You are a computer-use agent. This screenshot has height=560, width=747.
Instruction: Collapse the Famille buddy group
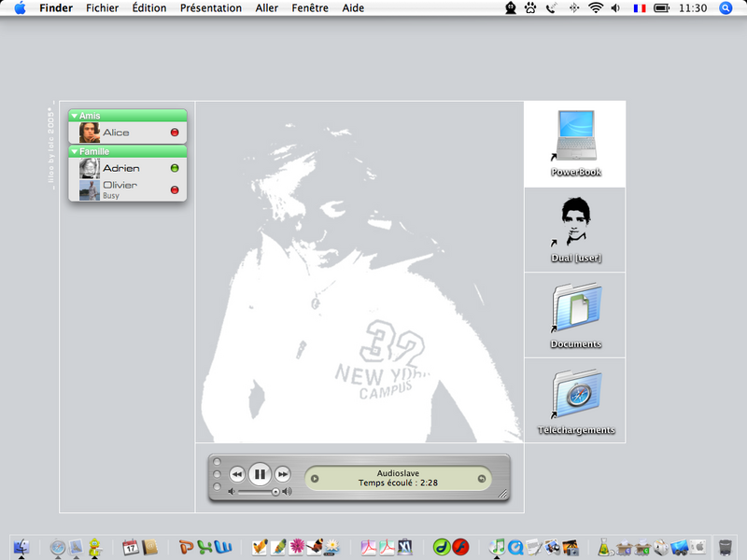pyautogui.click(x=75, y=151)
